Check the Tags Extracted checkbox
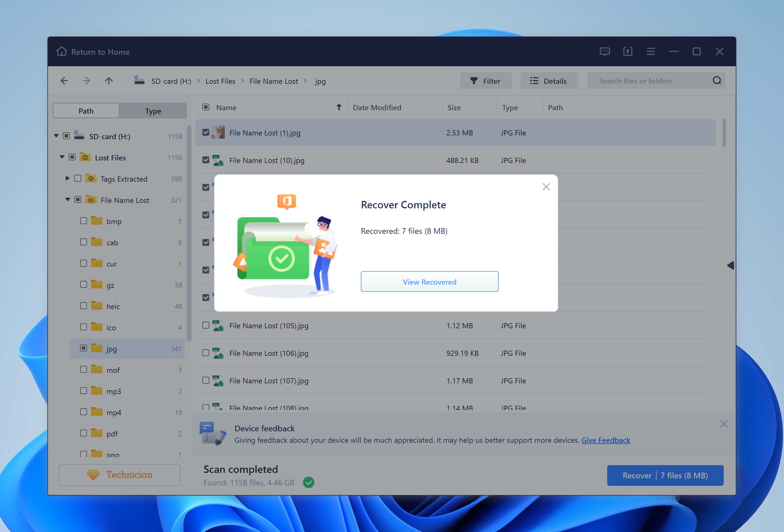The image size is (784, 532). [x=78, y=178]
